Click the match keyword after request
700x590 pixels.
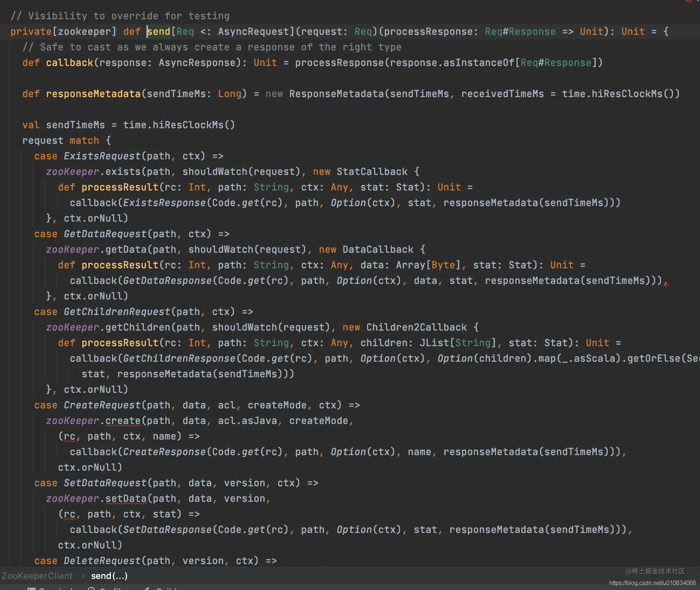point(84,140)
